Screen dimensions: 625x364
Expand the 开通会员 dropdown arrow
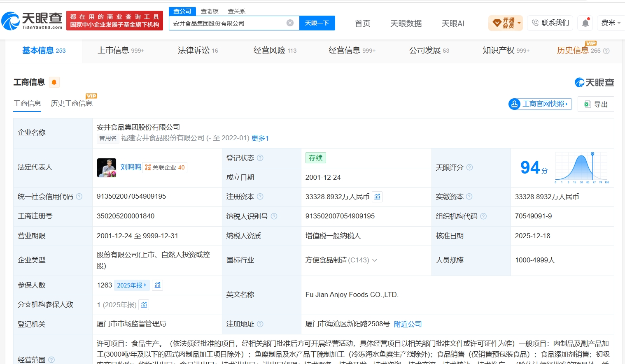519,23
